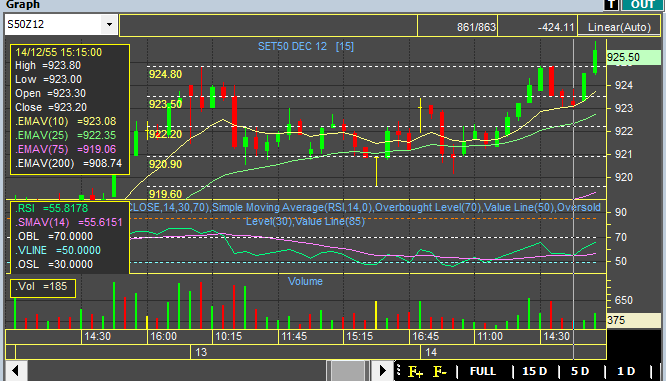
Task: Click the T icon at top right
Action: click(611, 5)
